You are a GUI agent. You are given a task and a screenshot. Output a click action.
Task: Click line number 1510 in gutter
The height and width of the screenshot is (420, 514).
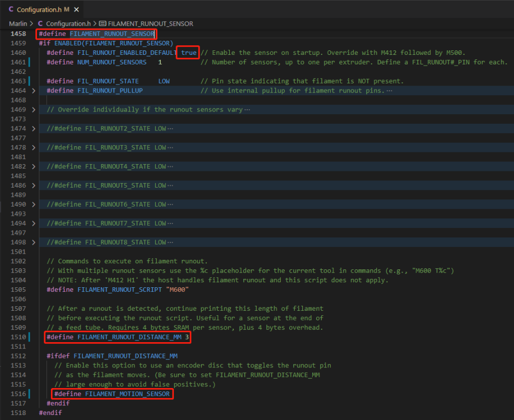coord(18,337)
